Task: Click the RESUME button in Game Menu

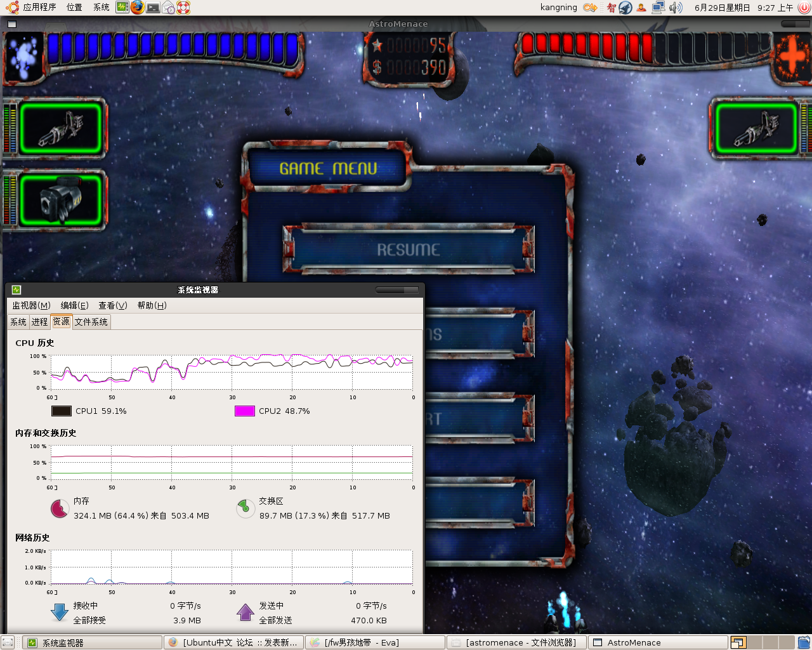Action: point(409,249)
